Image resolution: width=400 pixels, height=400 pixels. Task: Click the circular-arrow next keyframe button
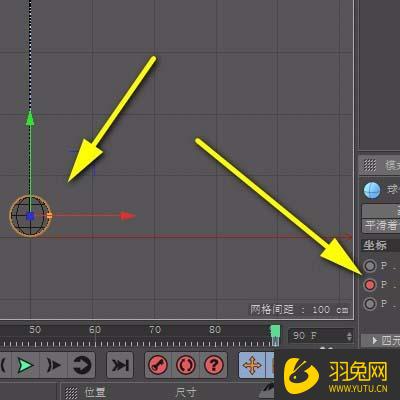pyautogui.click(x=82, y=365)
